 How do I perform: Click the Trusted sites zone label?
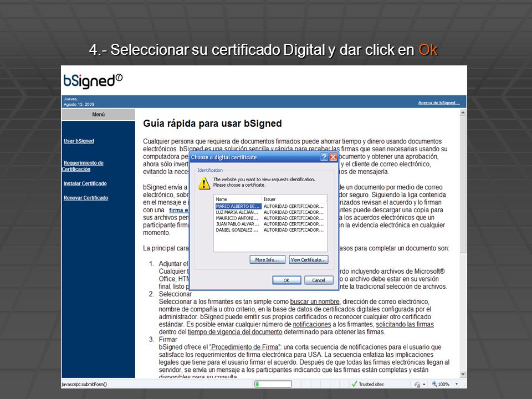371,385
